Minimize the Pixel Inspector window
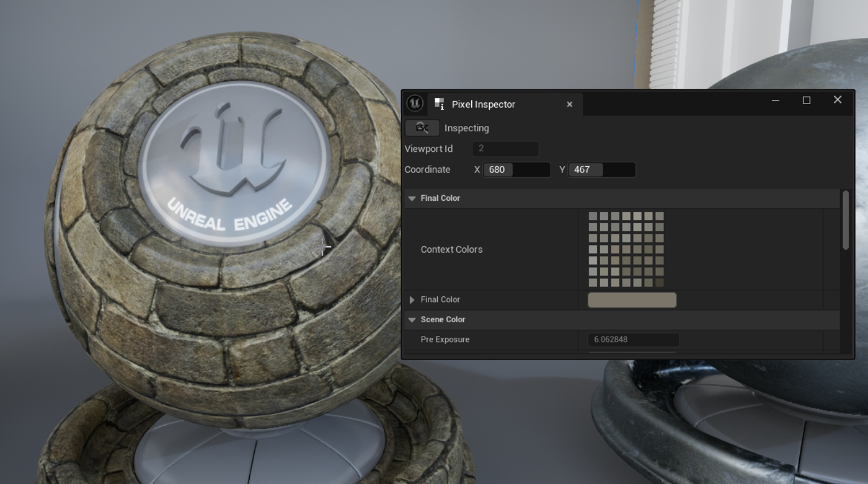Viewport: 868px width, 484px height. (x=775, y=100)
